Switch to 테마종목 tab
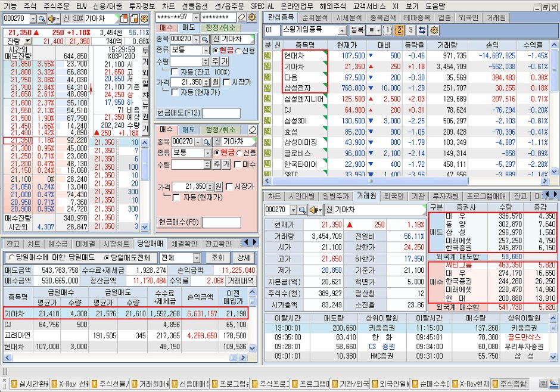This screenshot has width=560, height=392. pyautogui.click(x=417, y=17)
